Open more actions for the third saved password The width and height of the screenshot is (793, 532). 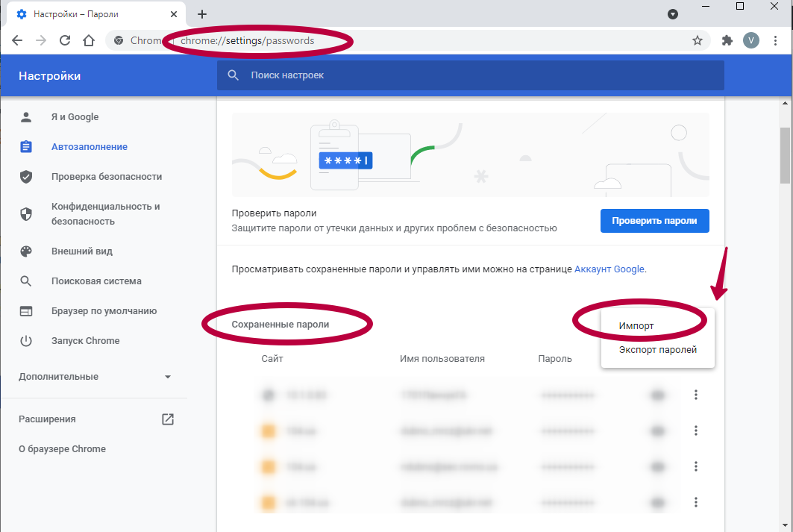click(695, 466)
